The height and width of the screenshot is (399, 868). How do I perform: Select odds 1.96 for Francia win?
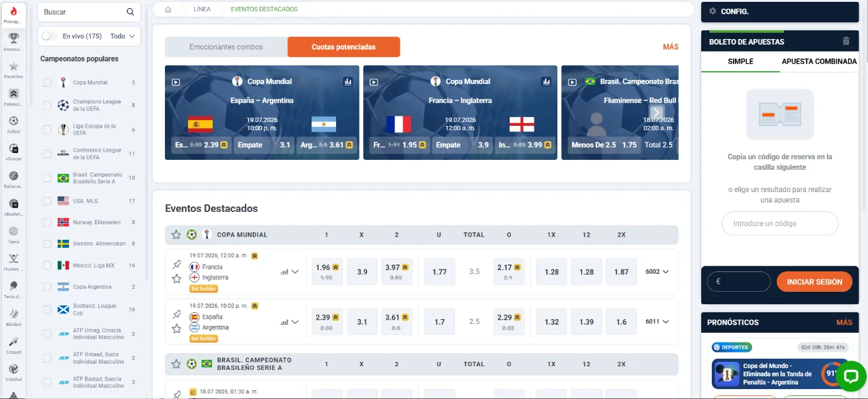(327, 271)
